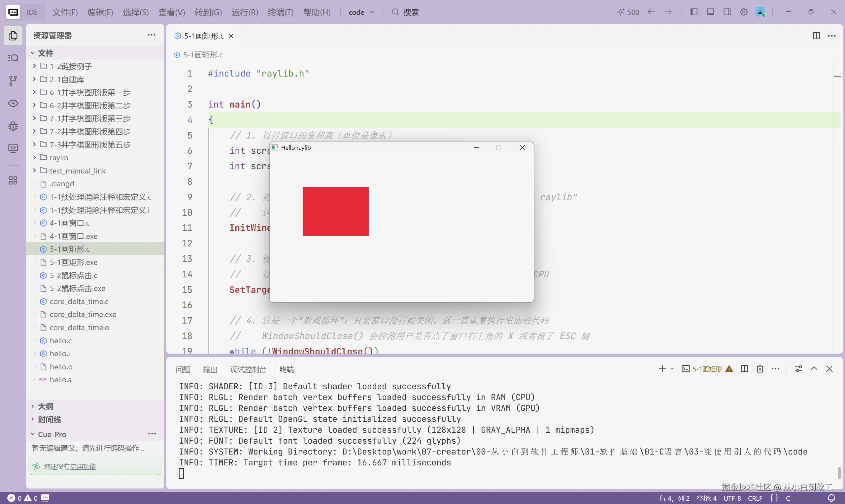Go back with the left arrow

click(651, 12)
